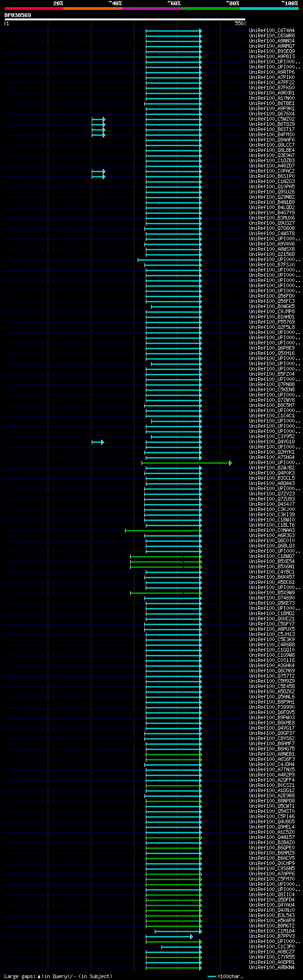Open the UniRef100_C1DZB3 entry
Screen dimensions: 303x980
272,161
